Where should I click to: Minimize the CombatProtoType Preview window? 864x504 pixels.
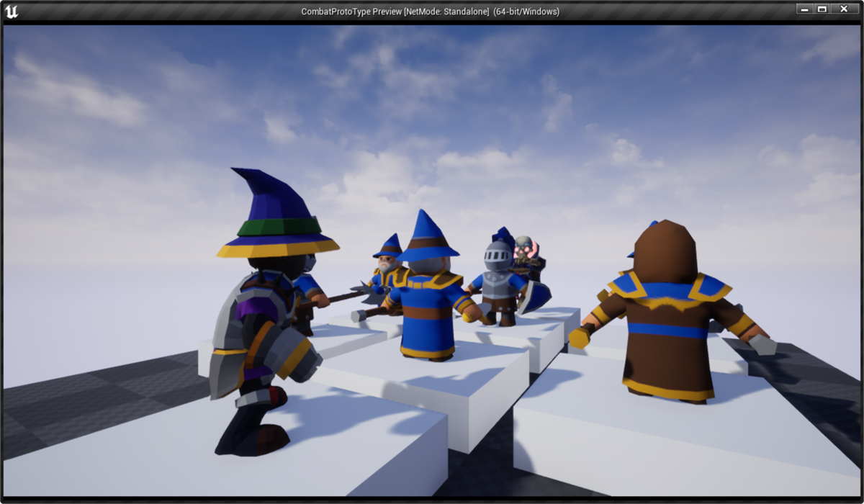(804, 9)
